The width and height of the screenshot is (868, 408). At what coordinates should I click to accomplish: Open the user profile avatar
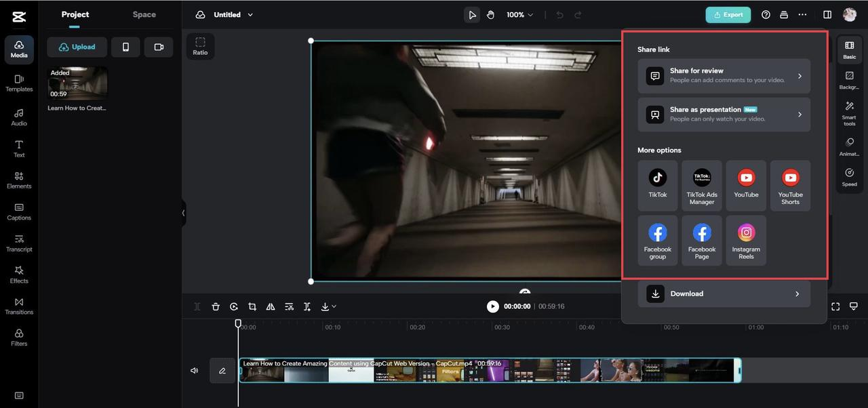click(850, 15)
